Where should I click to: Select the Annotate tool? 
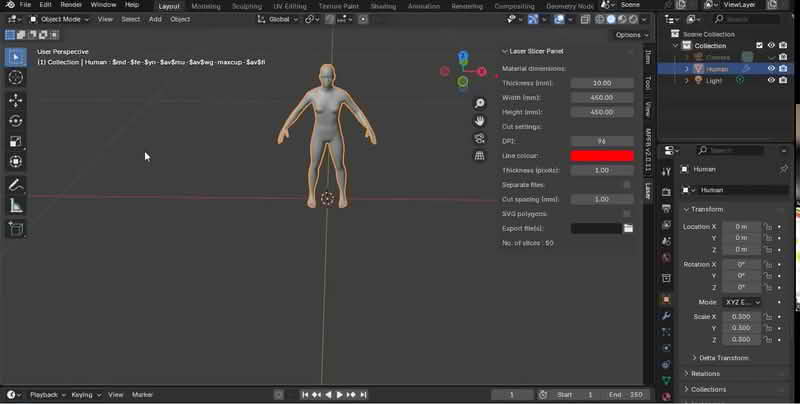[15, 185]
